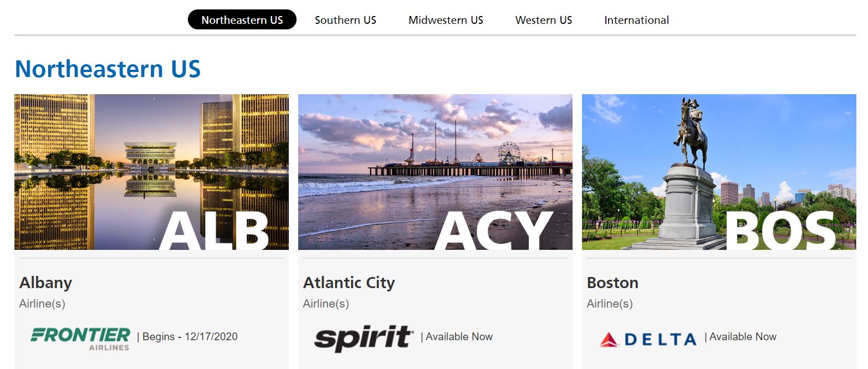The width and height of the screenshot is (868, 369).
Task: Open the Midwestern US tab
Action: (x=446, y=20)
